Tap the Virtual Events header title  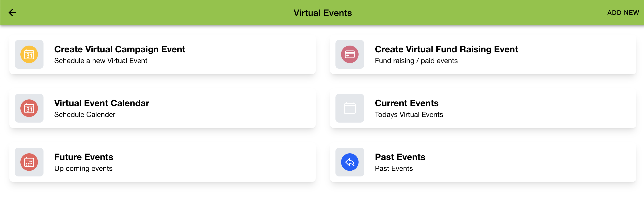pyautogui.click(x=322, y=13)
